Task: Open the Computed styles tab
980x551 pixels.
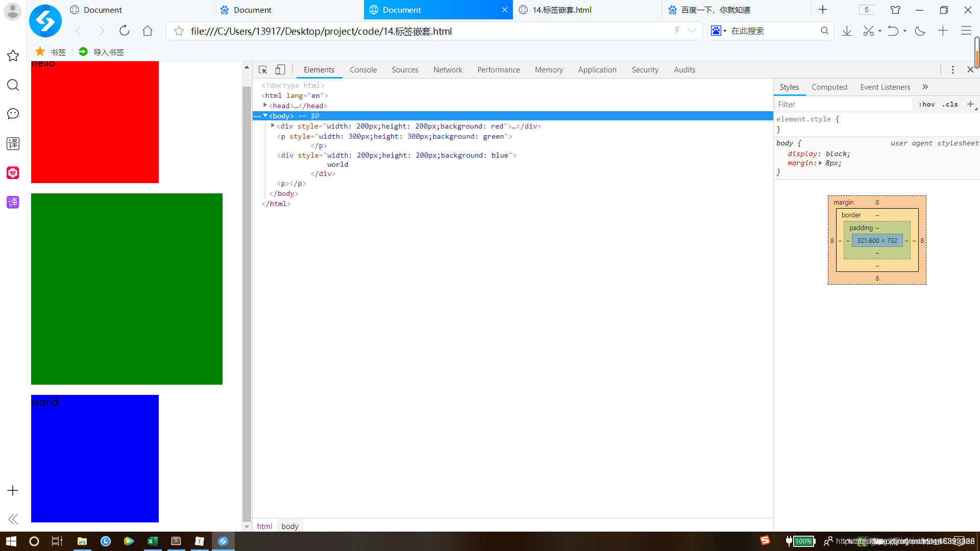Action: 829,87
